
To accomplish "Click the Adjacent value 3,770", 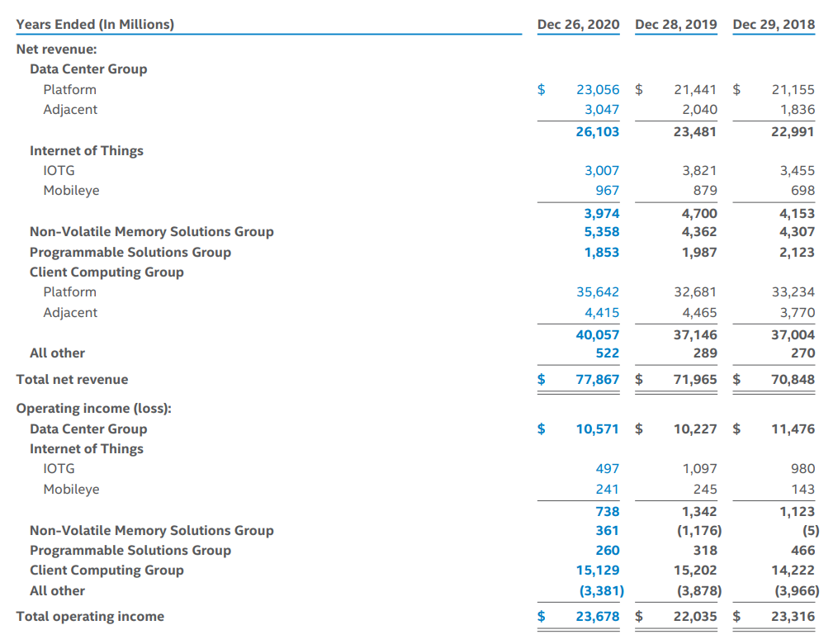I will click(798, 313).
